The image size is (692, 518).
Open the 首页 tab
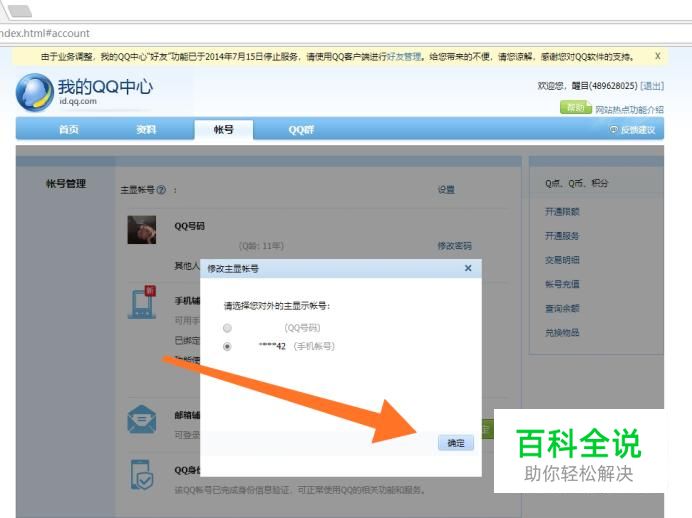69,129
